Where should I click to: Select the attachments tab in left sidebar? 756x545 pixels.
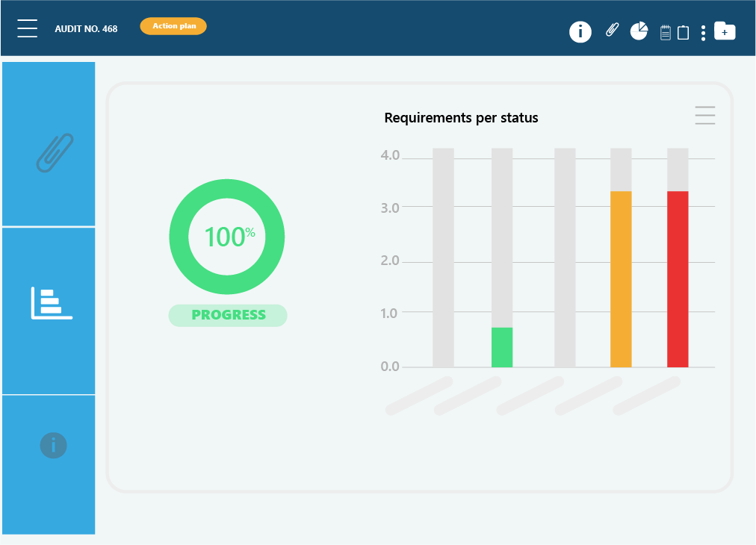tap(49, 145)
